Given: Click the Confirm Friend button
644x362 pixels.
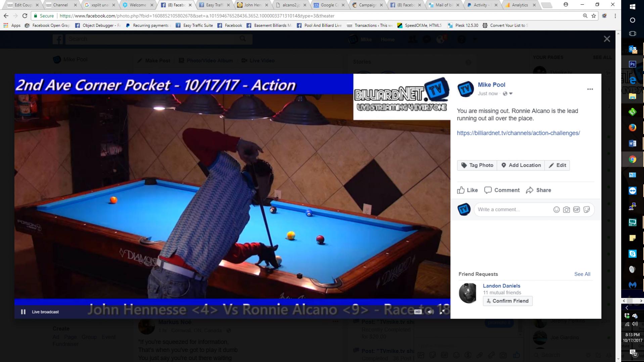Looking at the screenshot, I should [507, 301].
